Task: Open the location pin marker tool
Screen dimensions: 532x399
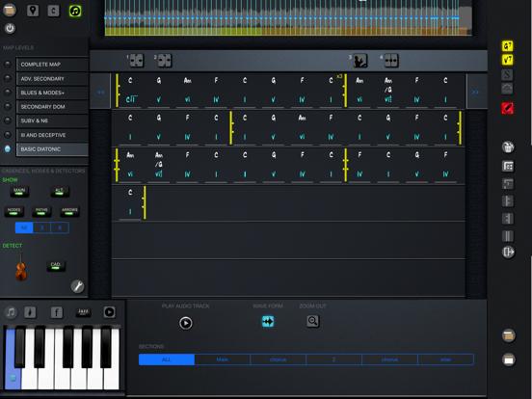Action: (33, 11)
